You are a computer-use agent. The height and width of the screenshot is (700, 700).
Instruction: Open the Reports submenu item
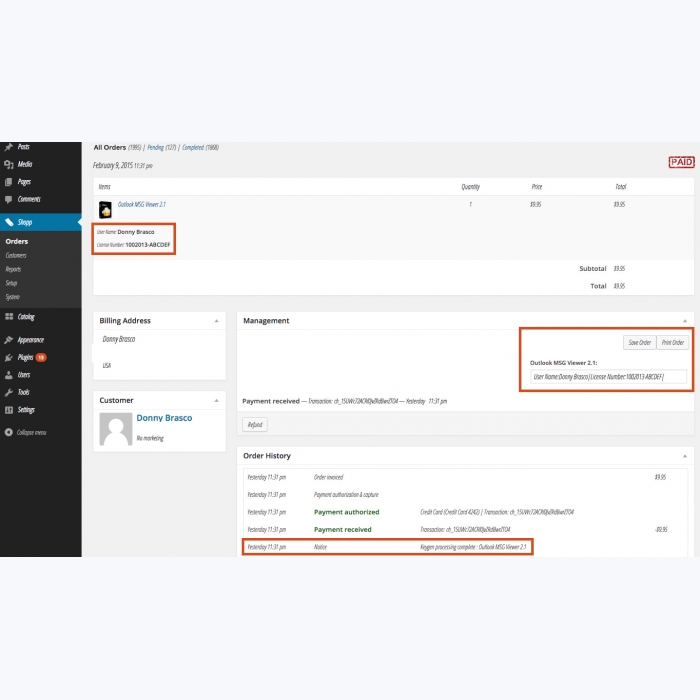pyautogui.click(x=13, y=269)
